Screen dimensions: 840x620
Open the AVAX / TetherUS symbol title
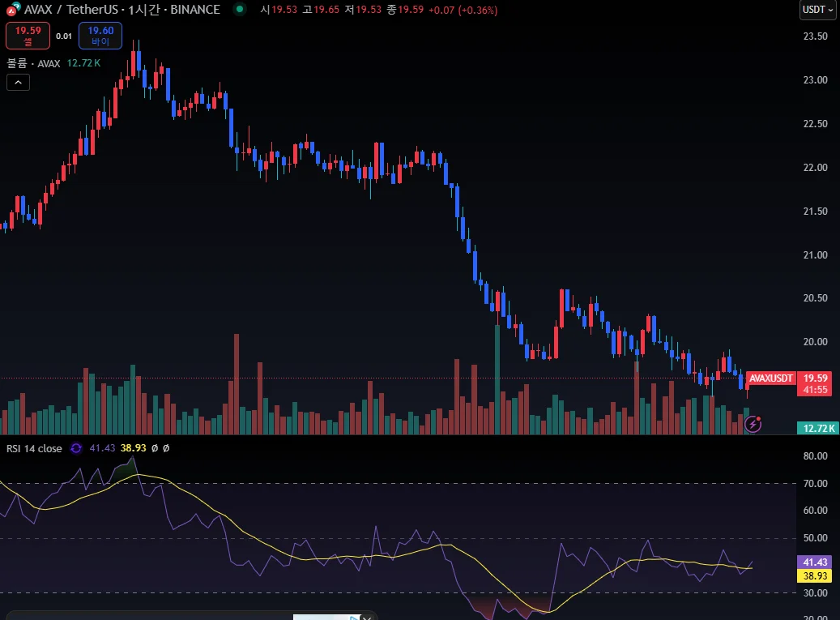pyautogui.click(x=122, y=9)
